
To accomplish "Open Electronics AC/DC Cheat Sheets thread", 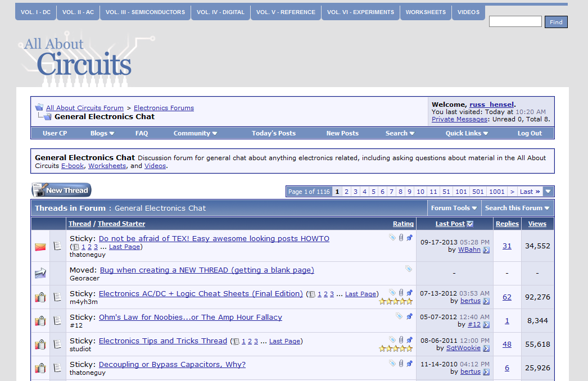I will point(201,294).
